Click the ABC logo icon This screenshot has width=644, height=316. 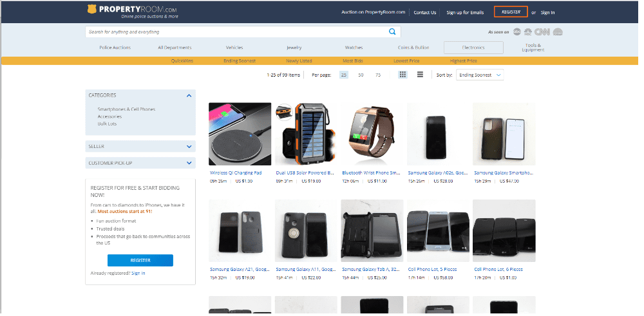(517, 32)
